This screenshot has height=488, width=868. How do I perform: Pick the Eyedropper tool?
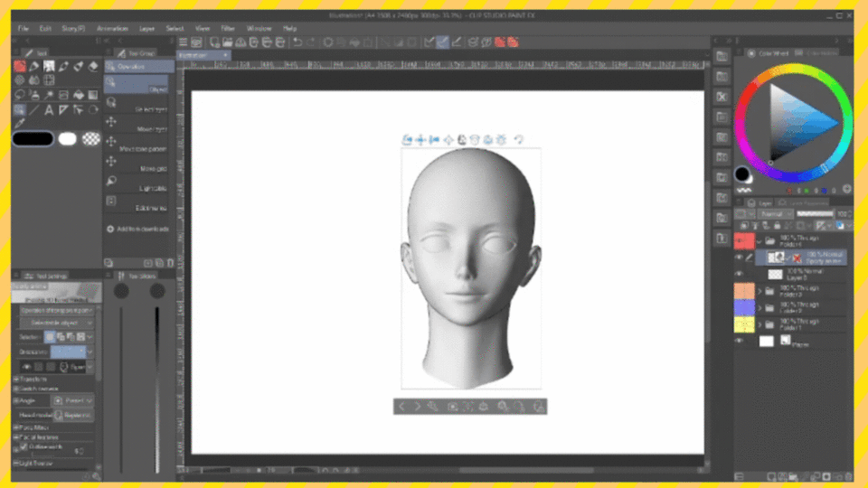[x=20, y=124]
